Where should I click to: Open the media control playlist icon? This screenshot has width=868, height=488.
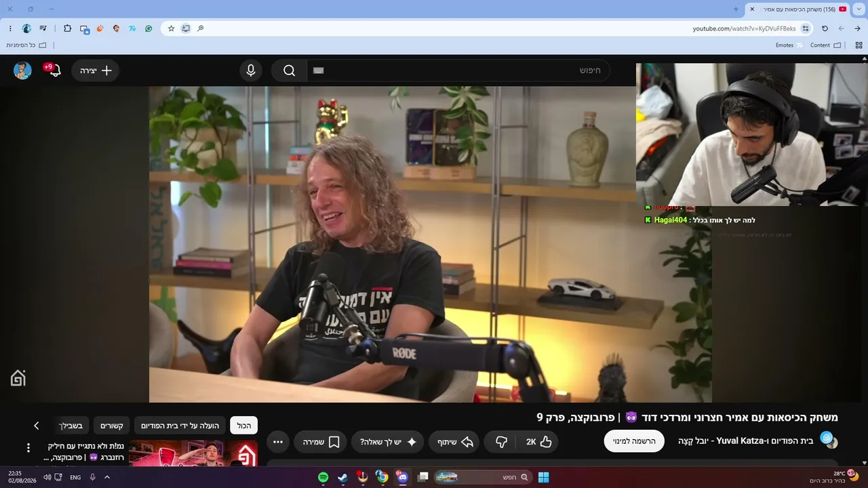point(43,28)
